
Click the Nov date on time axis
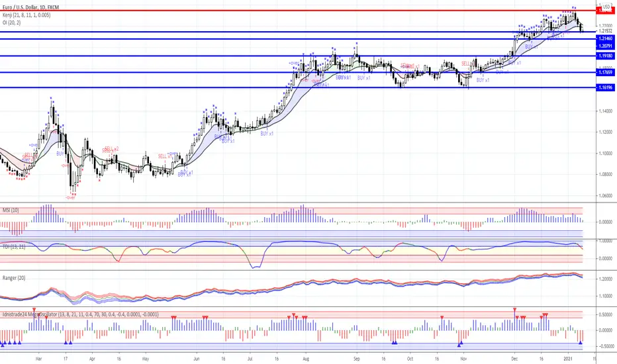[463, 359]
